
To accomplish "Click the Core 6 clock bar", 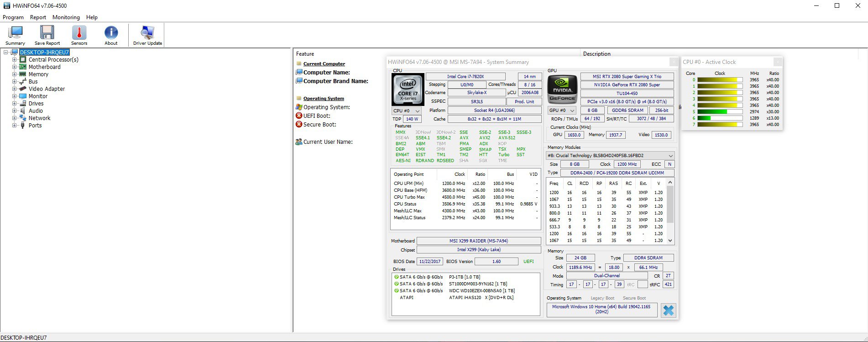I will (x=720, y=118).
